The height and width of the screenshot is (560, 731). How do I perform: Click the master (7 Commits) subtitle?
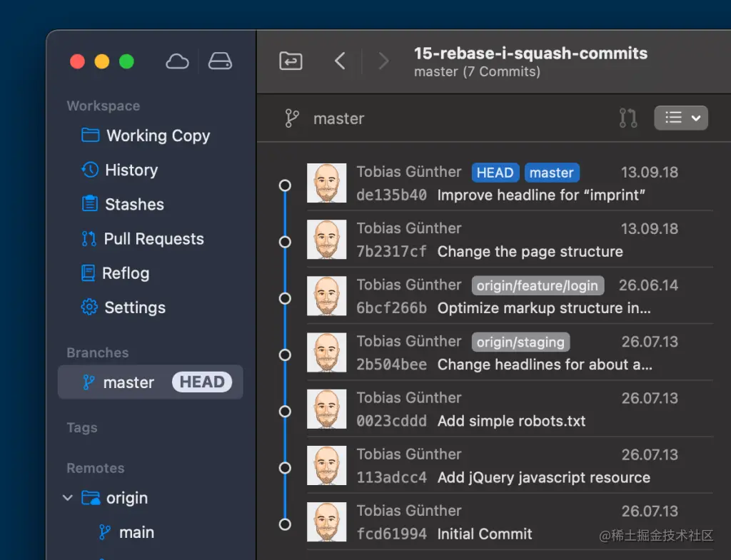[477, 72]
